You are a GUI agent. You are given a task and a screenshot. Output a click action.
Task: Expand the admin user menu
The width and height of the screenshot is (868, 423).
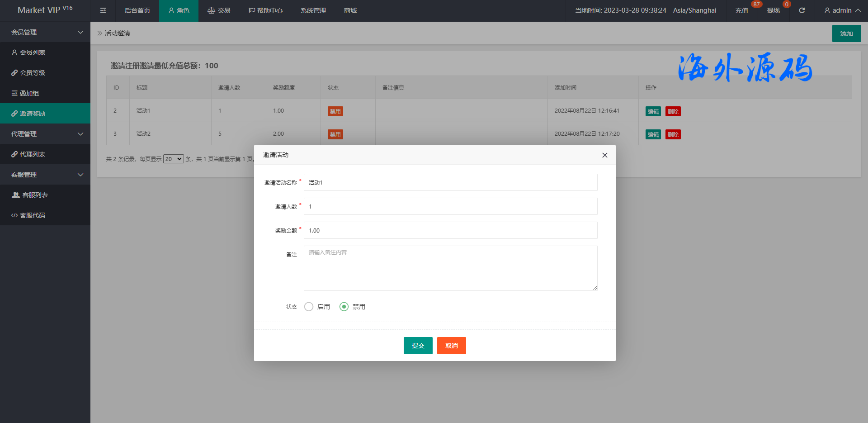842,10
